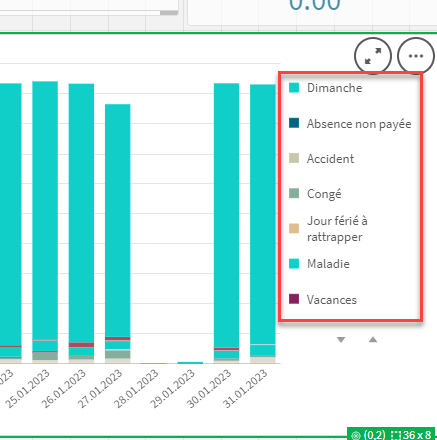Click the 25.01.2023 axis label
The image size is (437, 440).
click(27, 389)
